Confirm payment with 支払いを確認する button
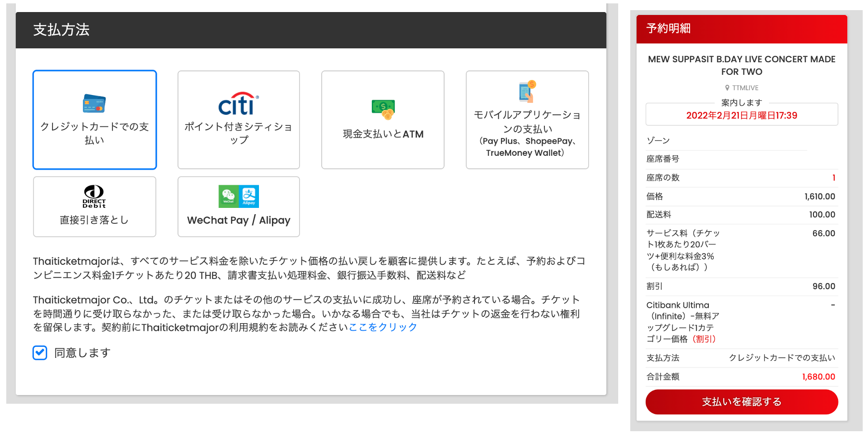The height and width of the screenshot is (437, 868). click(742, 402)
